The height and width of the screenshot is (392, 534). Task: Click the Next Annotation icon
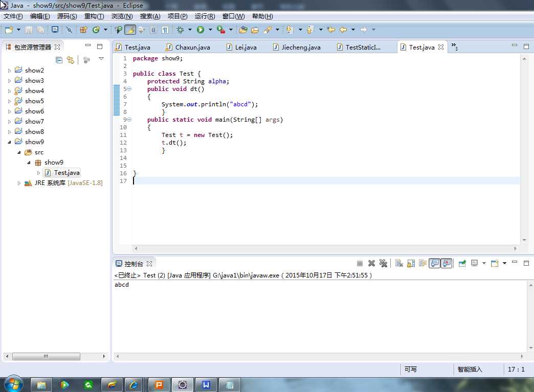pyautogui.click(x=290, y=30)
